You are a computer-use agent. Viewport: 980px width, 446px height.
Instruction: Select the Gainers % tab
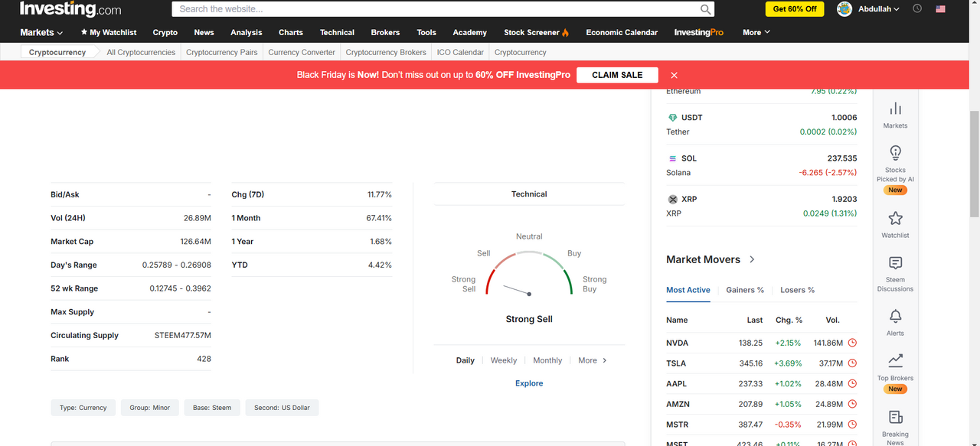tap(745, 290)
